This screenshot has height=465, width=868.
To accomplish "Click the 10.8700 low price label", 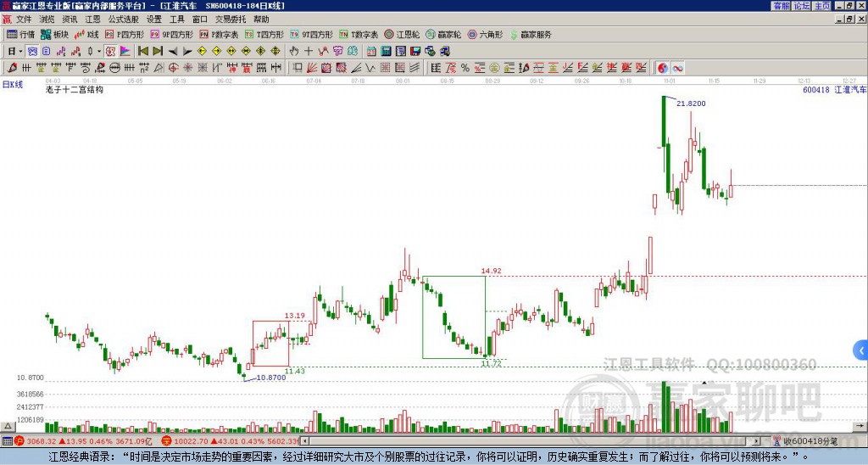I will click(x=271, y=378).
